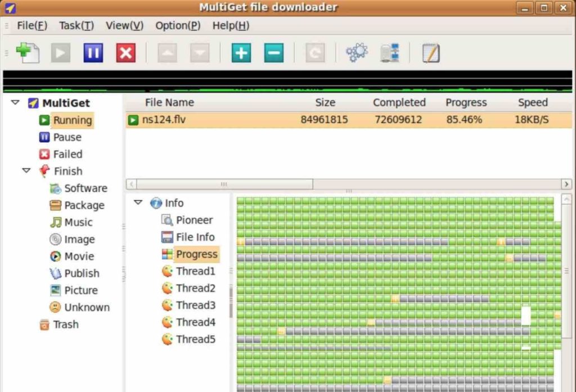Image resolution: width=576 pixels, height=392 pixels.
Task: Add a new download task
Action: 27,52
